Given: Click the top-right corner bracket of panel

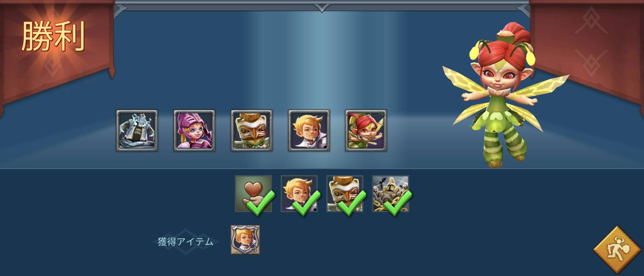Looking at the screenshot, I should (523, 10).
